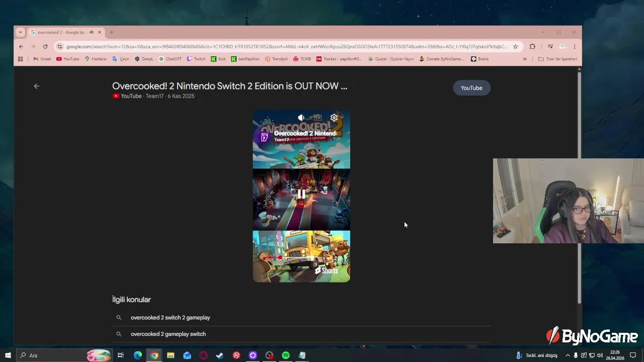This screenshot has width=644, height=362.
Task: Open the Chrome three-dot menu
Action: tap(575, 46)
